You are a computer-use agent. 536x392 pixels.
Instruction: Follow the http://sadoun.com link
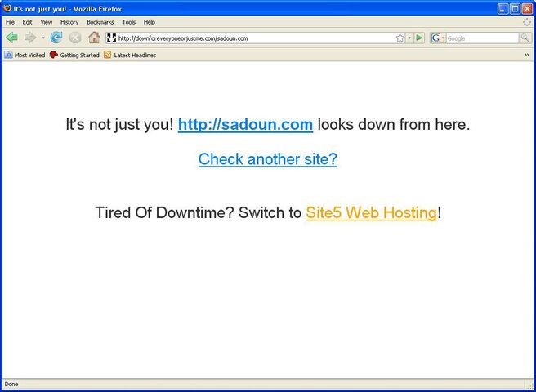point(245,124)
